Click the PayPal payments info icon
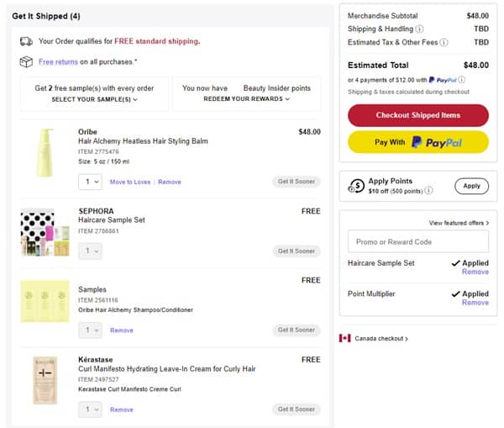Image resolution: width=504 pixels, height=428 pixels. click(462, 80)
